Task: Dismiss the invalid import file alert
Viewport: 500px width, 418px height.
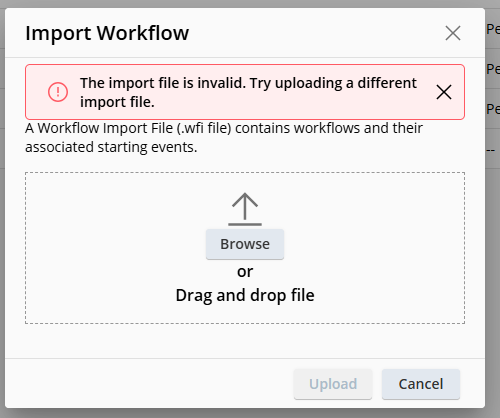Action: pyautogui.click(x=444, y=92)
